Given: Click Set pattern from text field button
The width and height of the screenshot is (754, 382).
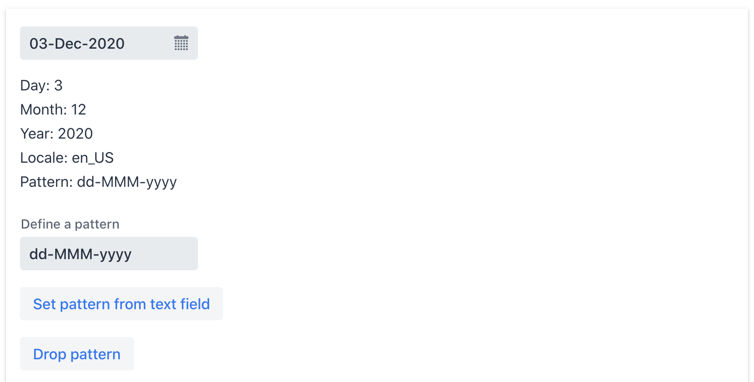Looking at the screenshot, I should coord(121,304).
